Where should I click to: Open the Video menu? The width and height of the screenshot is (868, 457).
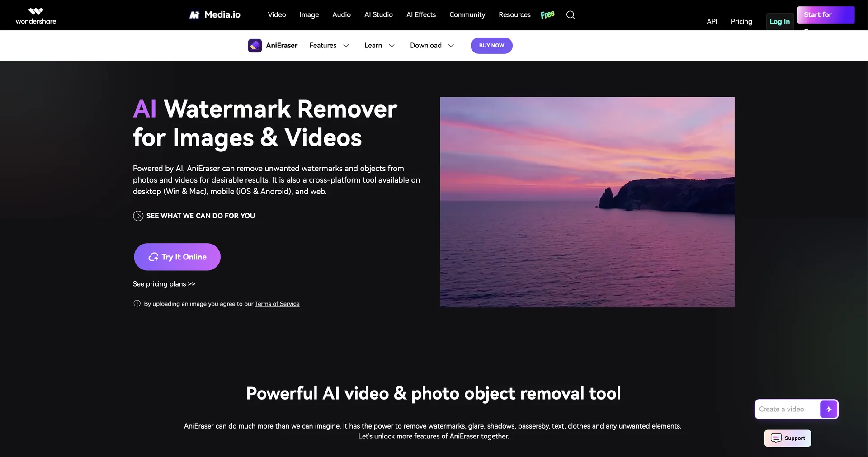277,15
